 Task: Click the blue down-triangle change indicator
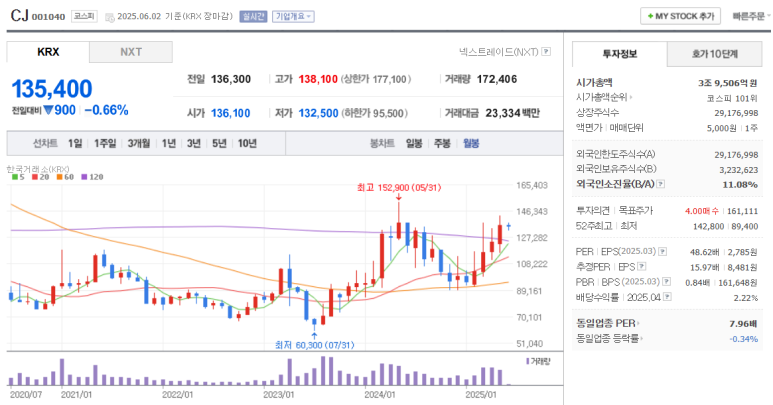point(48,110)
